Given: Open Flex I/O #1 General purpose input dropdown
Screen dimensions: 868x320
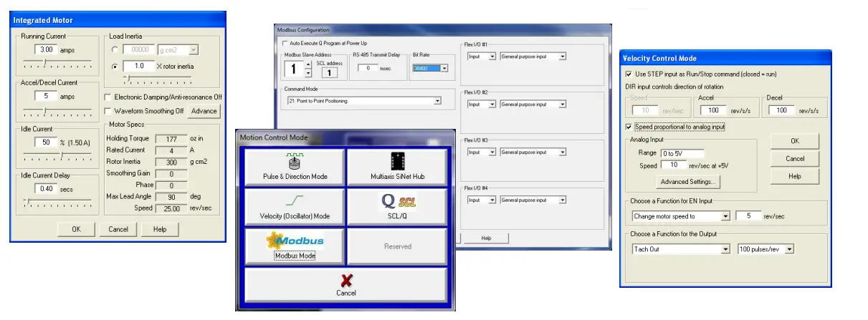Looking at the screenshot, I should 562,56.
